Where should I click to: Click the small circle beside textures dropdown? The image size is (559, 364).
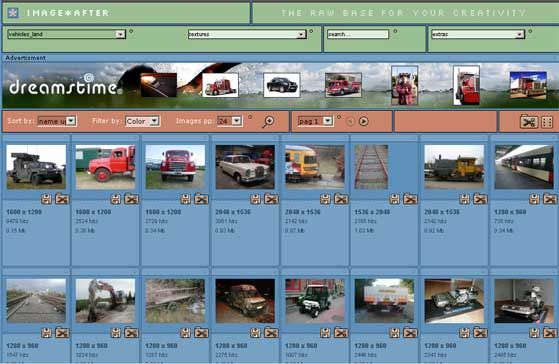(311, 31)
